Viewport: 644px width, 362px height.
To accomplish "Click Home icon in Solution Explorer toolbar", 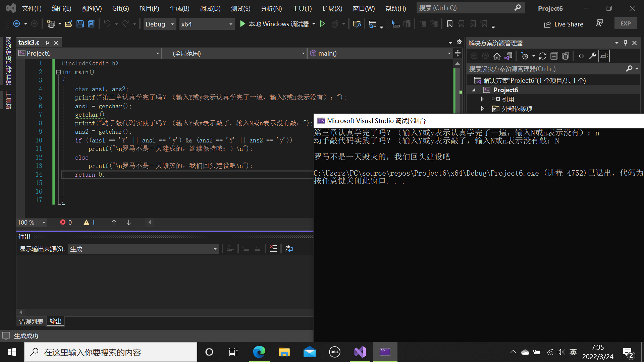I will 497,56.
